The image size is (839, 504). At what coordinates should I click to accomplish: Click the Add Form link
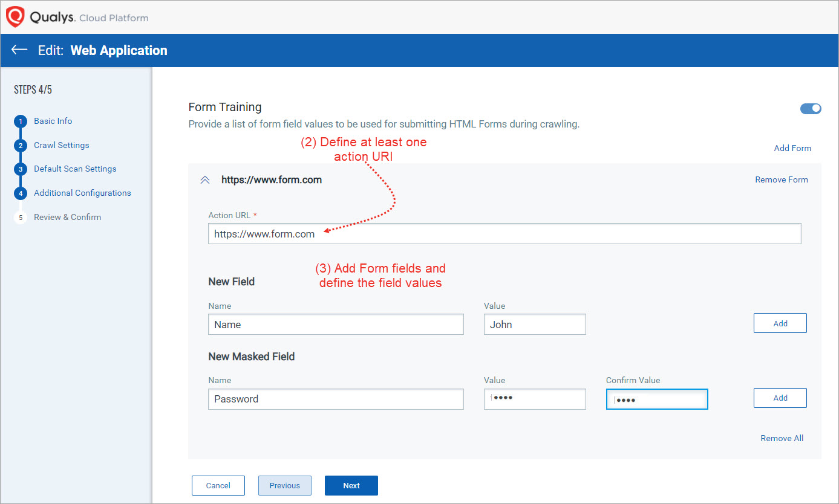pos(792,148)
